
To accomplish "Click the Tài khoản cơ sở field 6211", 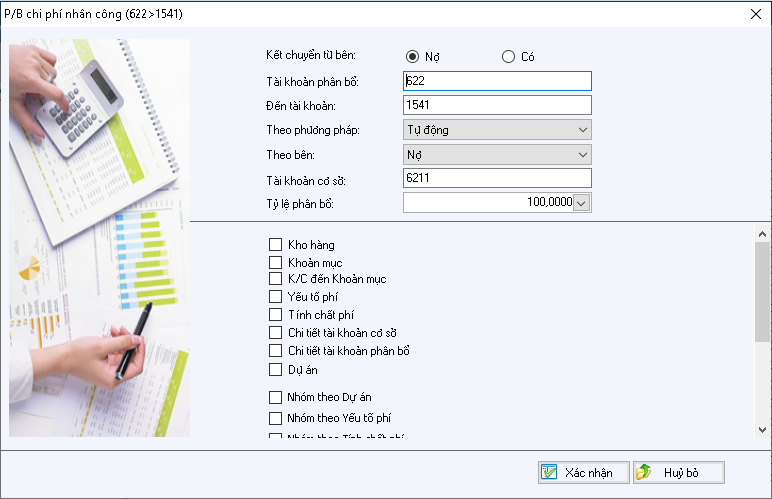I will point(497,178).
